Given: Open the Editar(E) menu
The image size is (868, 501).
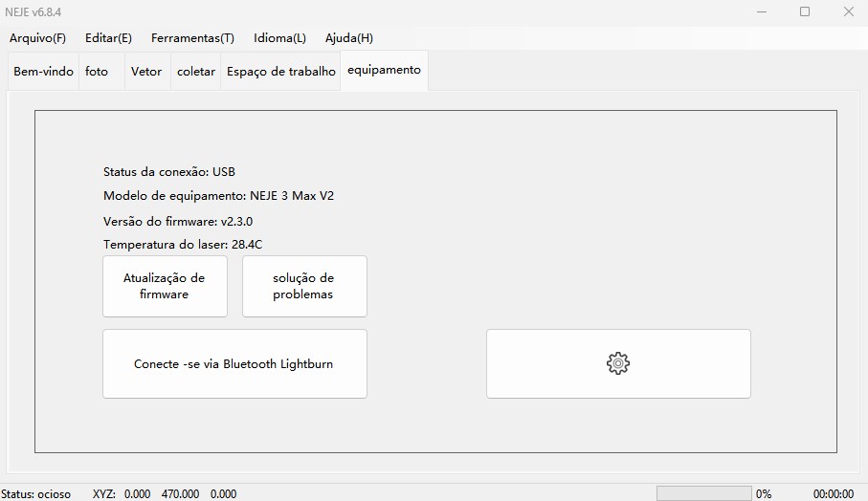Looking at the screenshot, I should [x=108, y=38].
